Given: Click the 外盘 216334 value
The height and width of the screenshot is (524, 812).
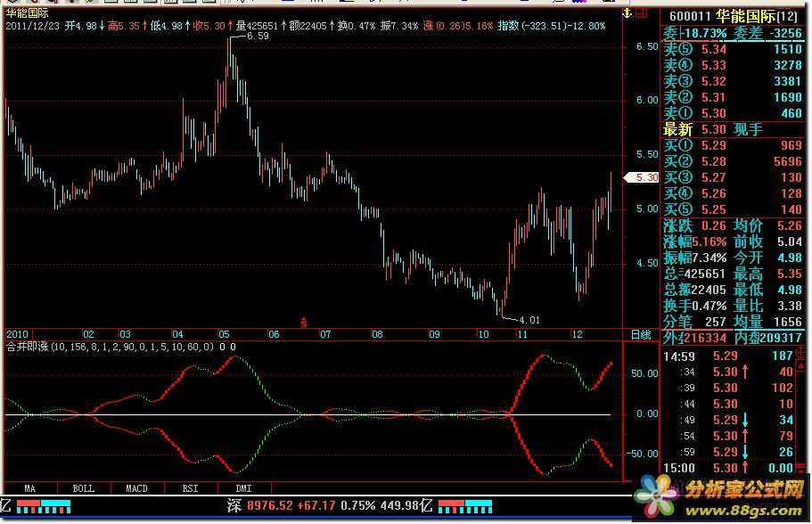Looking at the screenshot, I should click(705, 338).
